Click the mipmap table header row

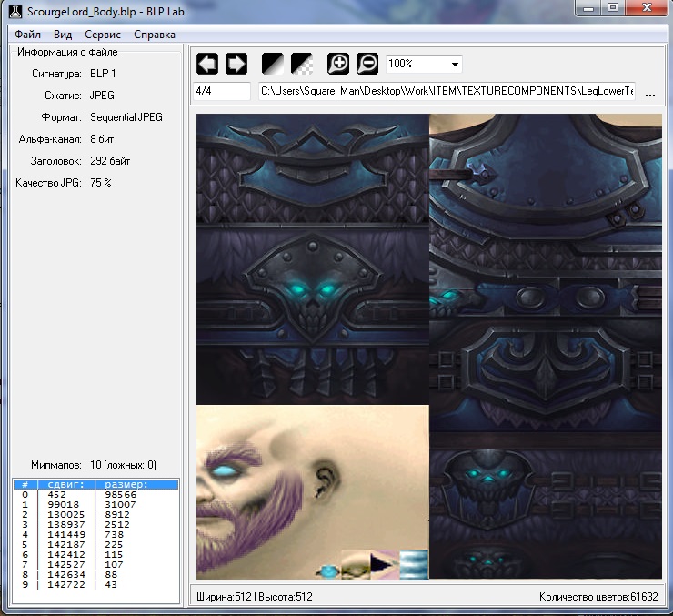pyautogui.click(x=95, y=484)
